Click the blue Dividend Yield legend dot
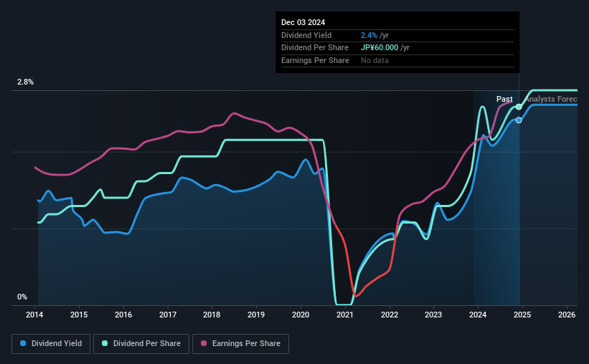 23,343
